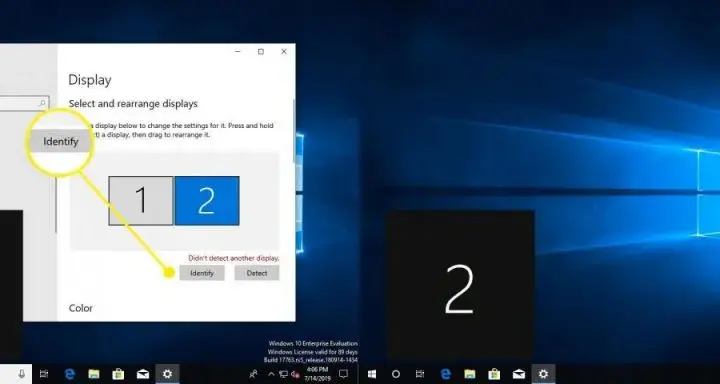The width and height of the screenshot is (720, 384).
Task: Click the Cortana microphone icon
Action: [x=21, y=374]
